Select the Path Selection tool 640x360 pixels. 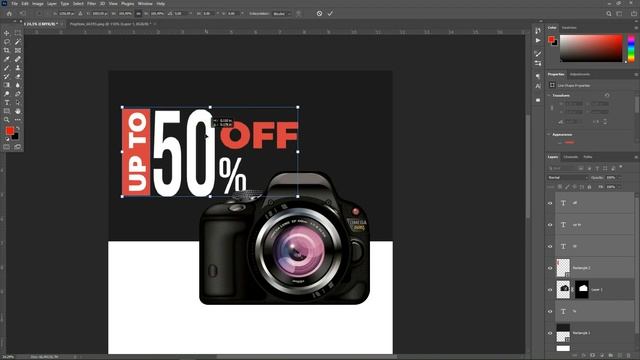pyautogui.click(x=18, y=102)
